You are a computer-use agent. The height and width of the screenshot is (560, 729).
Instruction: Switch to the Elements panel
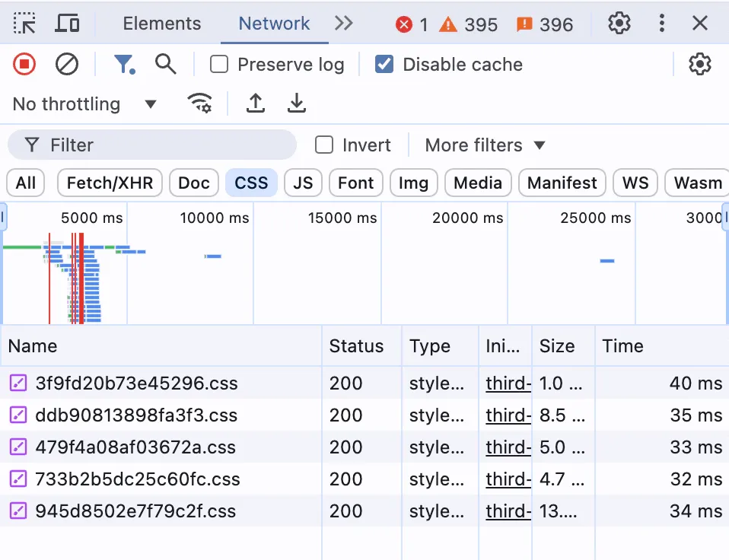(161, 24)
